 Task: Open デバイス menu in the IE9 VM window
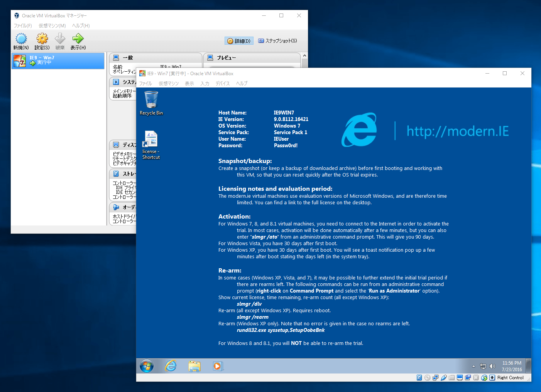[x=223, y=84]
